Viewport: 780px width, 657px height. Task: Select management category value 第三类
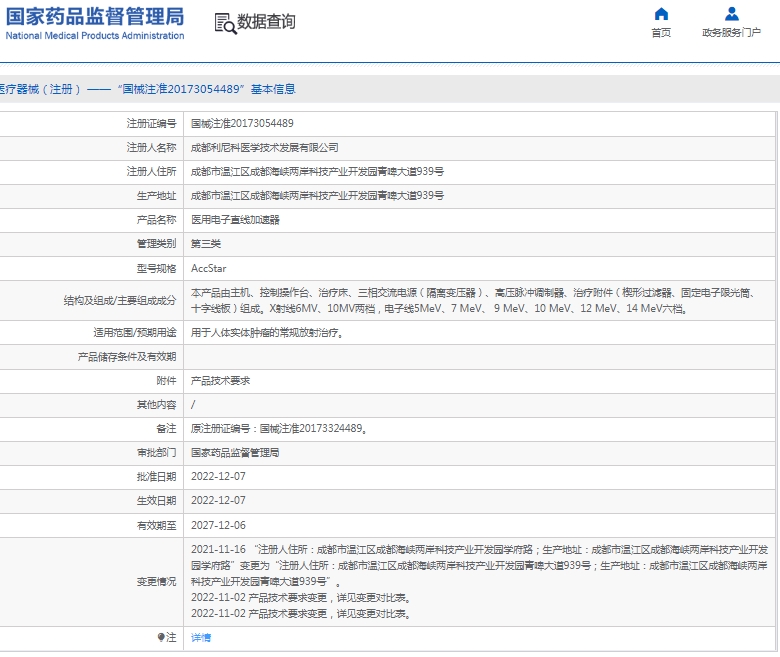click(206, 244)
